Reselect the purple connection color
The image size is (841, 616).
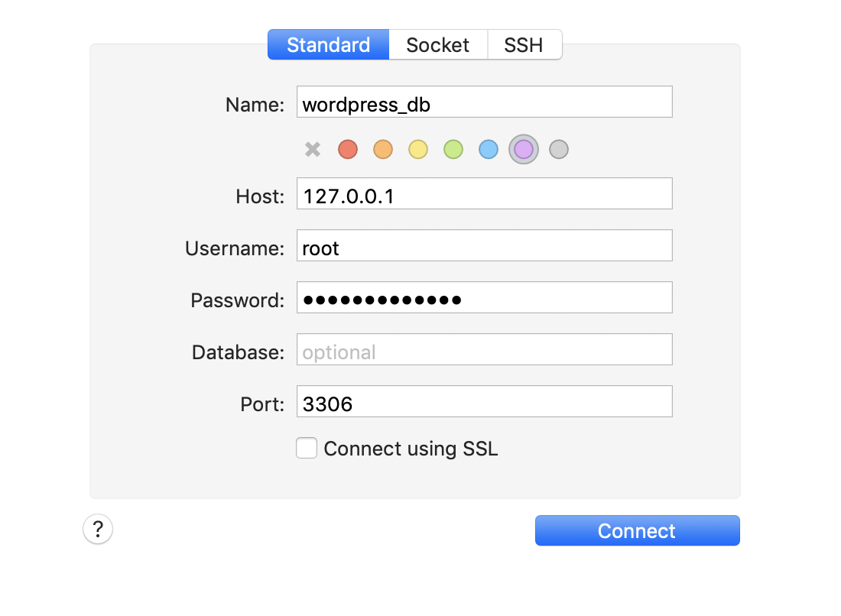524,149
